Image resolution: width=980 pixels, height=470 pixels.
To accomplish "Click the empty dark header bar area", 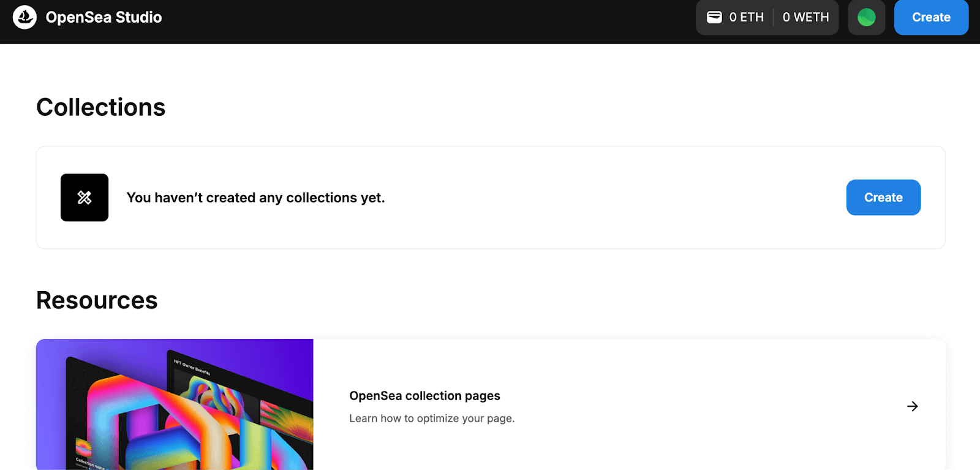I will [429, 21].
